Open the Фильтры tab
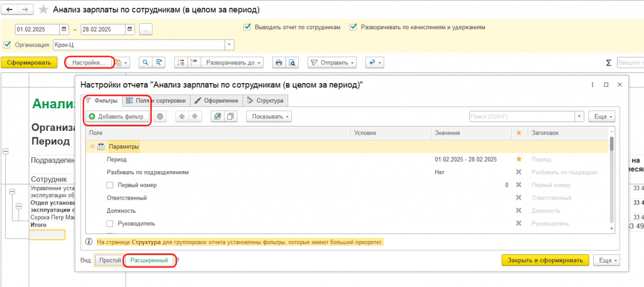Image resolution: width=644 pixels, height=287 pixels. 101,100
